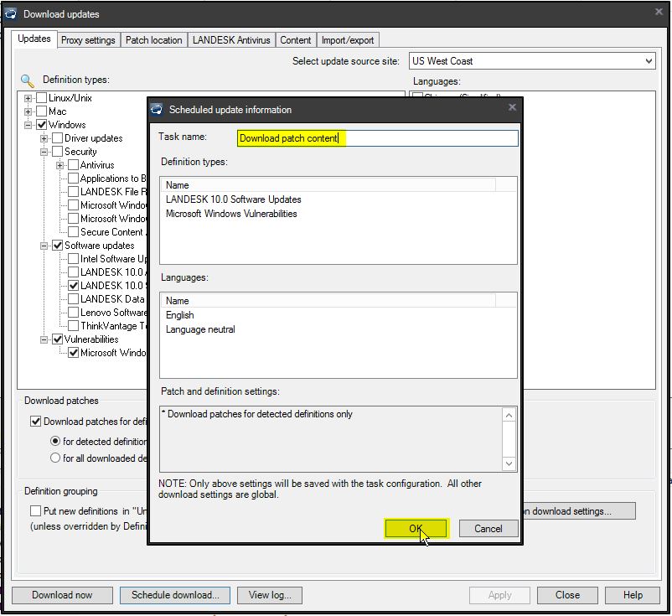Cancel the Scheduled update information dialog
672x616 pixels.
point(488,529)
